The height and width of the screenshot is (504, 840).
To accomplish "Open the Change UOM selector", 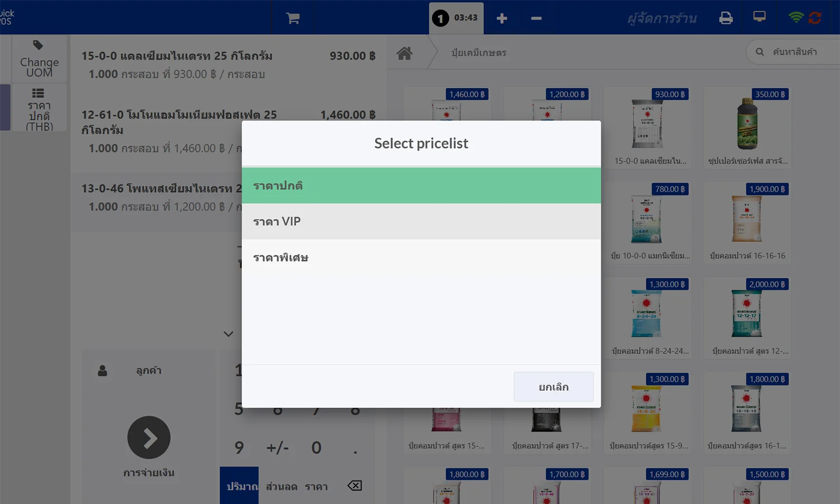I will click(38, 59).
